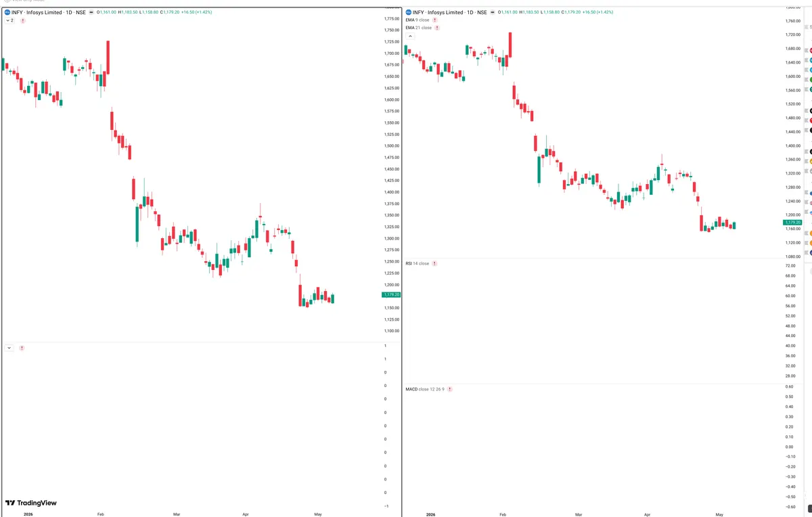Click the Feb label on left chart time axis
This screenshot has height=517, width=812.
click(101, 514)
